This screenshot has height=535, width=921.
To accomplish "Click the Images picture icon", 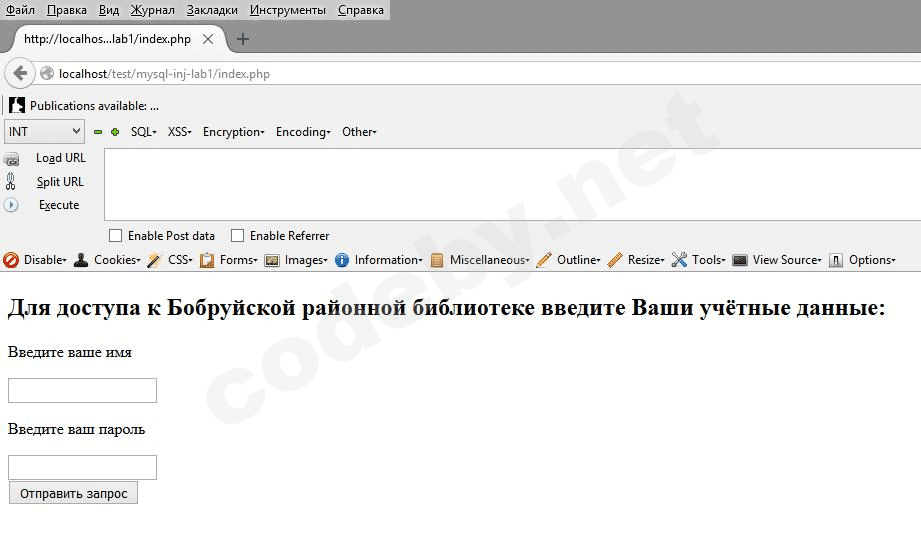I will coord(272,260).
